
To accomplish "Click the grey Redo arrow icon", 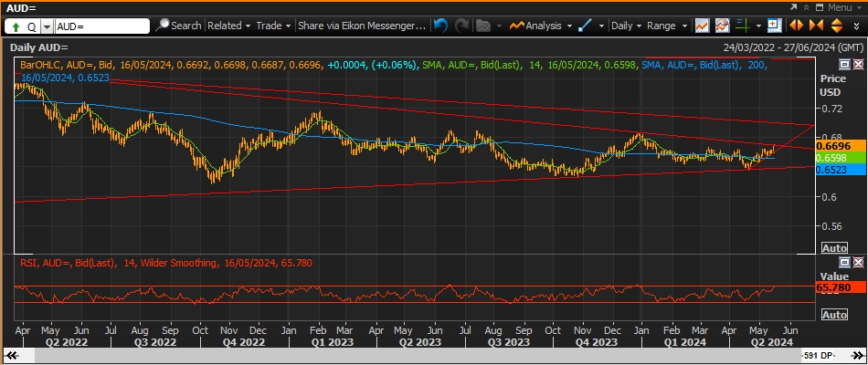I will (461, 26).
